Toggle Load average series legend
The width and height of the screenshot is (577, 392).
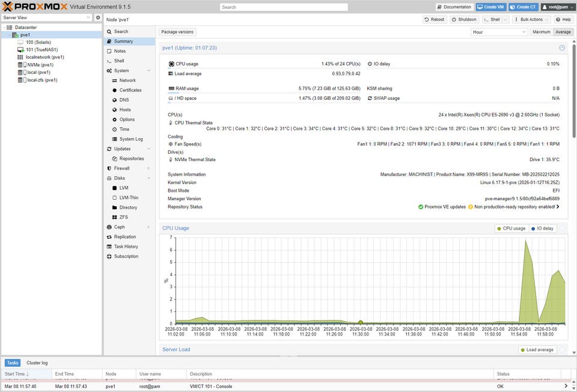(537, 350)
